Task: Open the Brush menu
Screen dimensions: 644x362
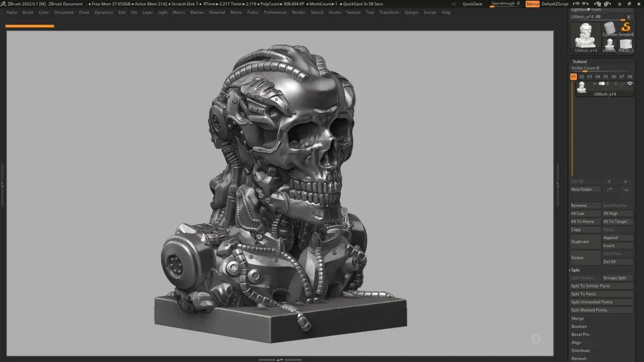Action: tap(28, 12)
